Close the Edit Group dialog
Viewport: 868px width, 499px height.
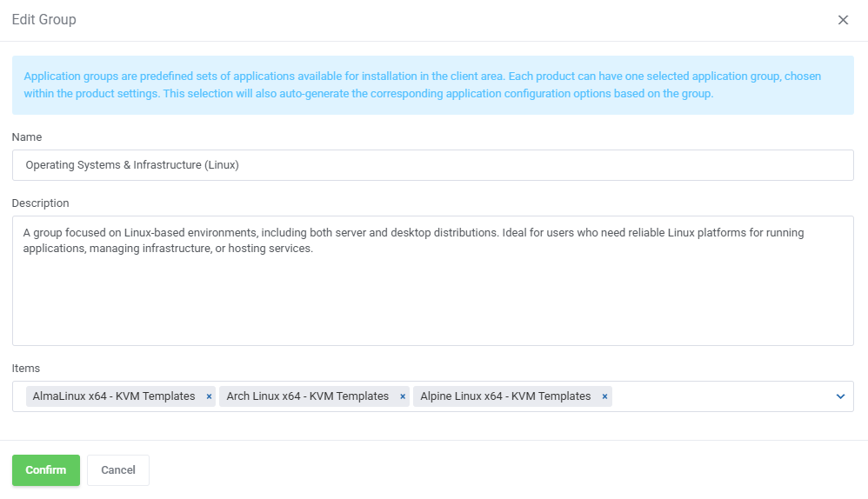pyautogui.click(x=843, y=20)
